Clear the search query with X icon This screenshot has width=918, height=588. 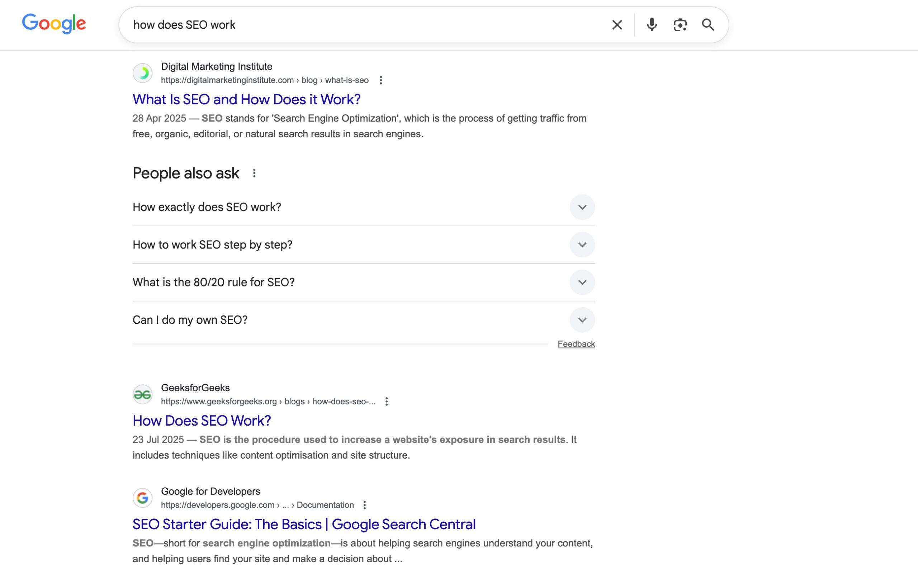point(617,25)
